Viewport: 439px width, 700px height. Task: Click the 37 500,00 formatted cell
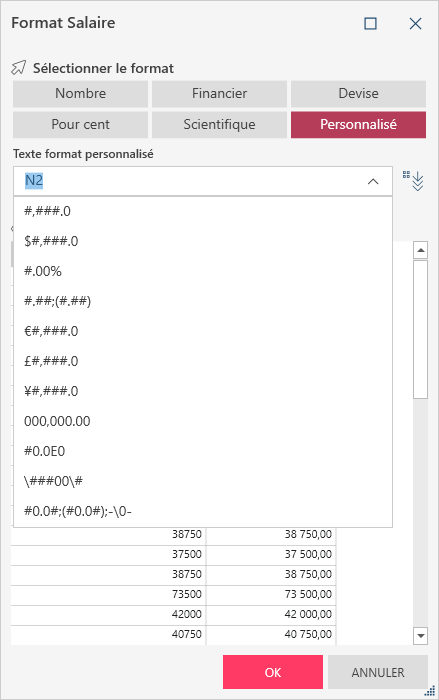point(271,554)
